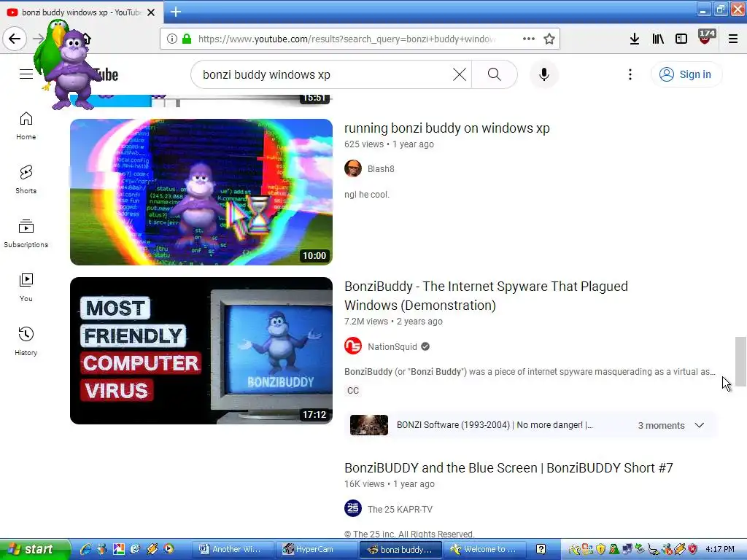Clear the search query with X
The height and width of the screenshot is (560, 747).
[460, 75]
